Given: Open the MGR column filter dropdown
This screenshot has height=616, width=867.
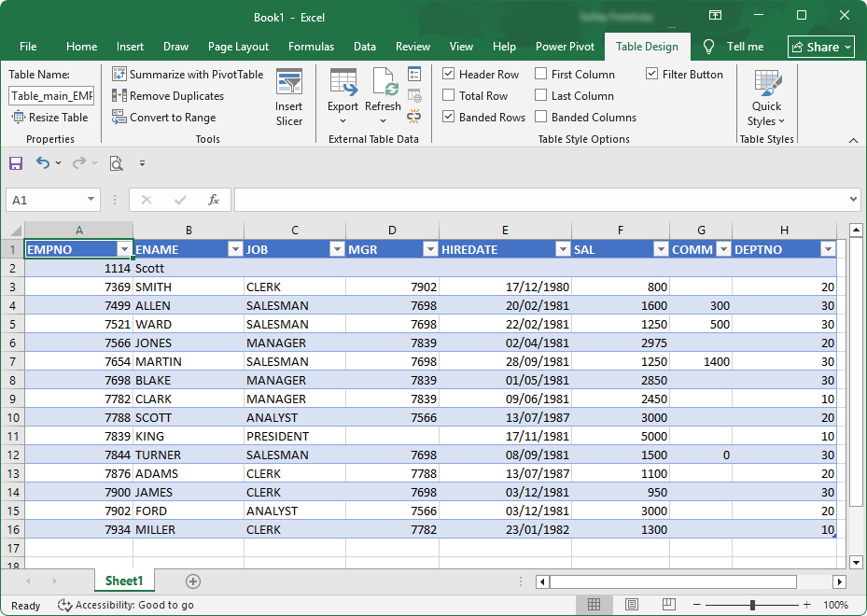Looking at the screenshot, I should (431, 249).
